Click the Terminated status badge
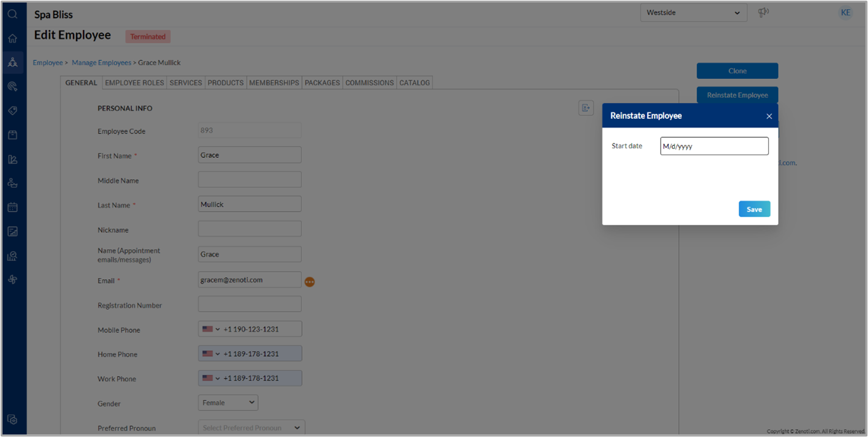Image resolution: width=868 pixels, height=437 pixels. click(148, 36)
